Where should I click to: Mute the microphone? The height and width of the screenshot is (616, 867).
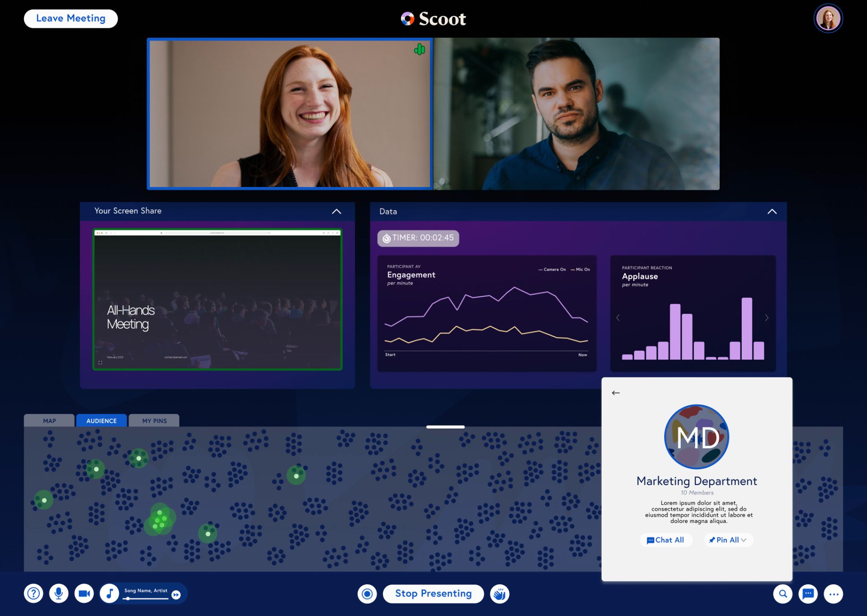click(59, 594)
